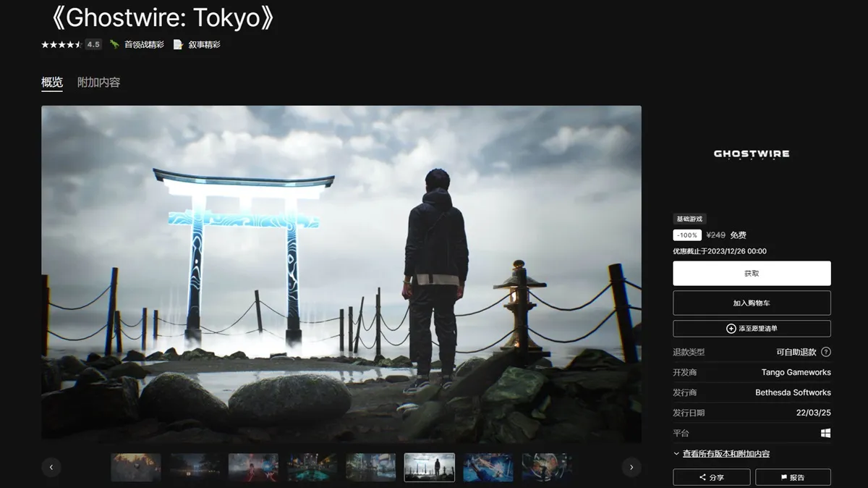Click the 报告 button

pyautogui.click(x=793, y=478)
